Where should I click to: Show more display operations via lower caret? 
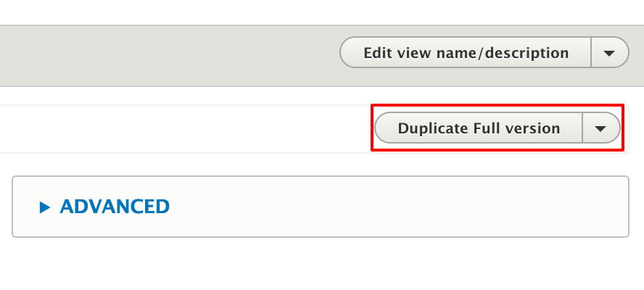[600, 128]
